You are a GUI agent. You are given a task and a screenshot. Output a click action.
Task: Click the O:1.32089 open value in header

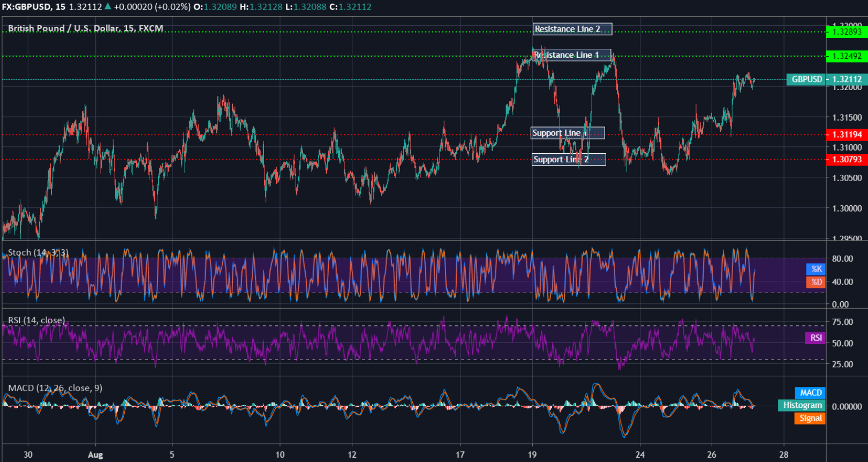pyautogui.click(x=215, y=7)
